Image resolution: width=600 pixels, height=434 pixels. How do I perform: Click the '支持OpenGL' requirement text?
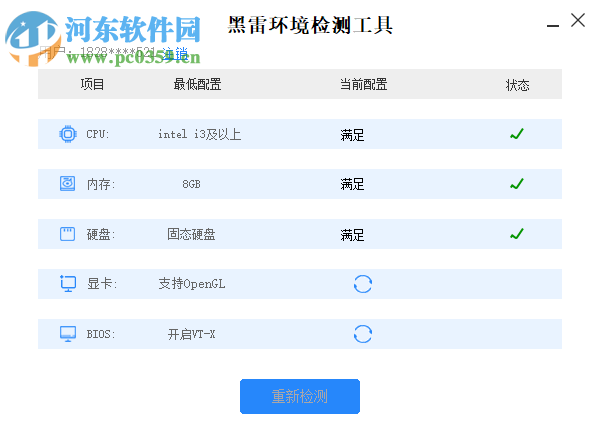192,284
